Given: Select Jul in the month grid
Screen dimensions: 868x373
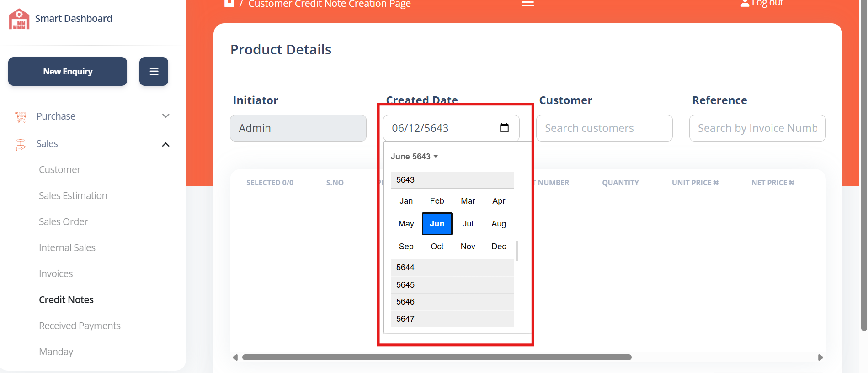Looking at the screenshot, I should pos(468,224).
